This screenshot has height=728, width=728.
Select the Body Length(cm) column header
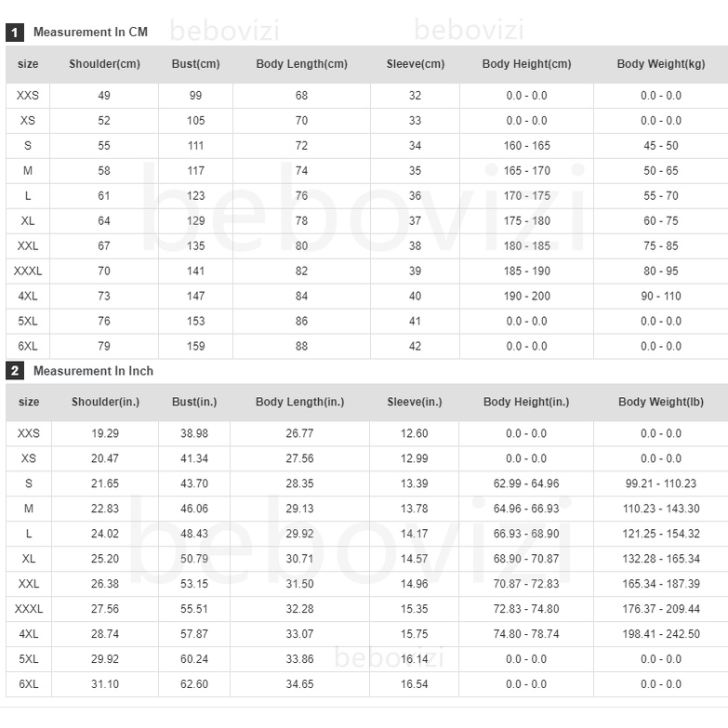[301, 64]
